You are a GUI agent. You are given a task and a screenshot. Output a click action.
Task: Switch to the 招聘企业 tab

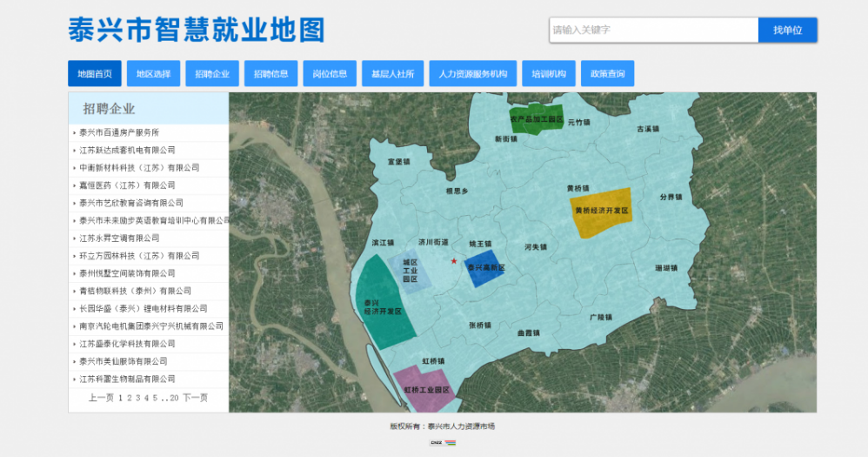click(x=212, y=74)
